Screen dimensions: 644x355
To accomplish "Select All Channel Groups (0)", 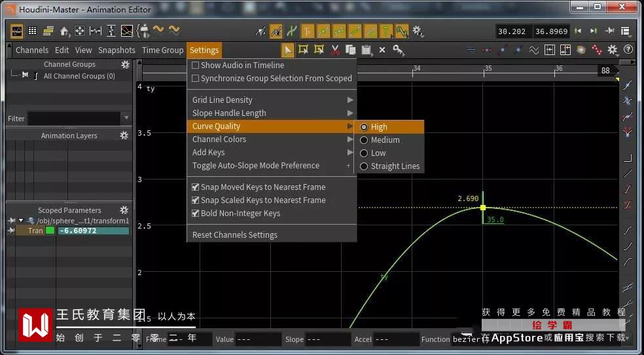I will tap(79, 76).
